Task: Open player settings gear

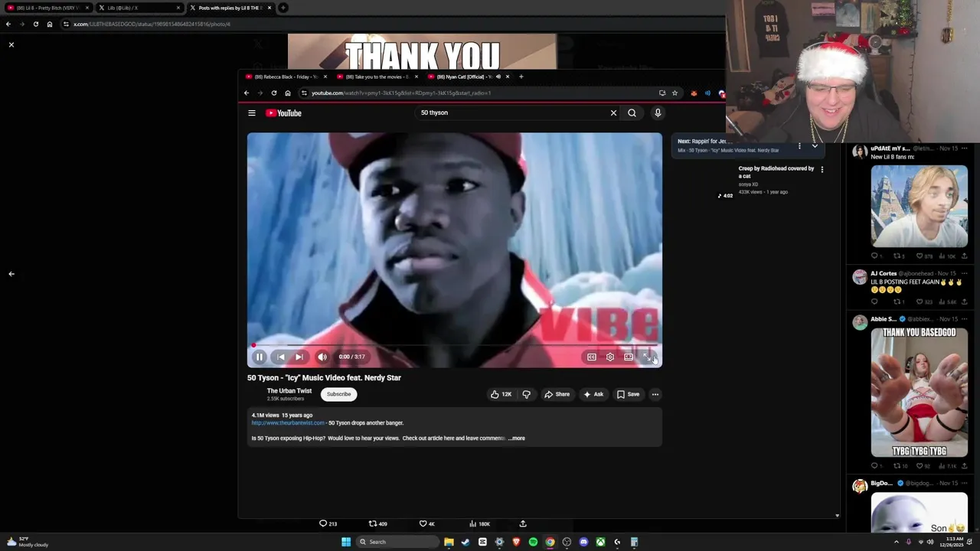Action: 610,357
